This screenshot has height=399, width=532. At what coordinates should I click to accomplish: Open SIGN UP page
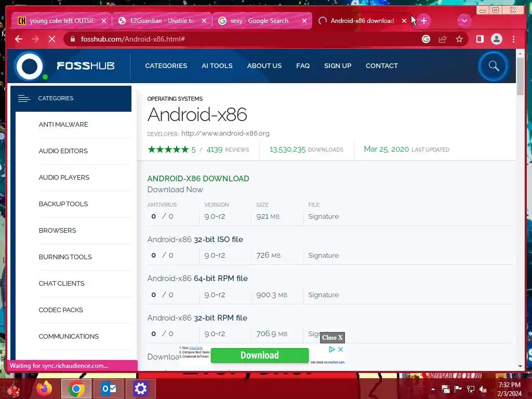pos(338,66)
